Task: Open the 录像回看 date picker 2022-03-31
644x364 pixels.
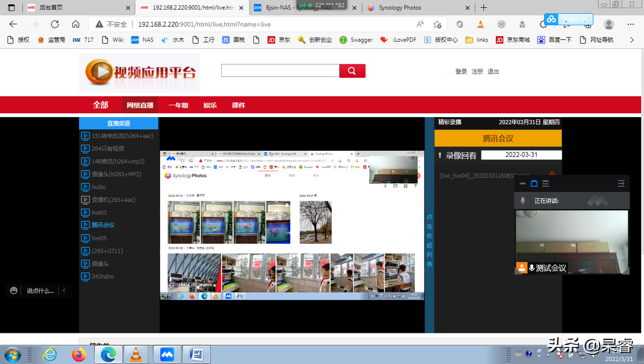Action: (521, 155)
